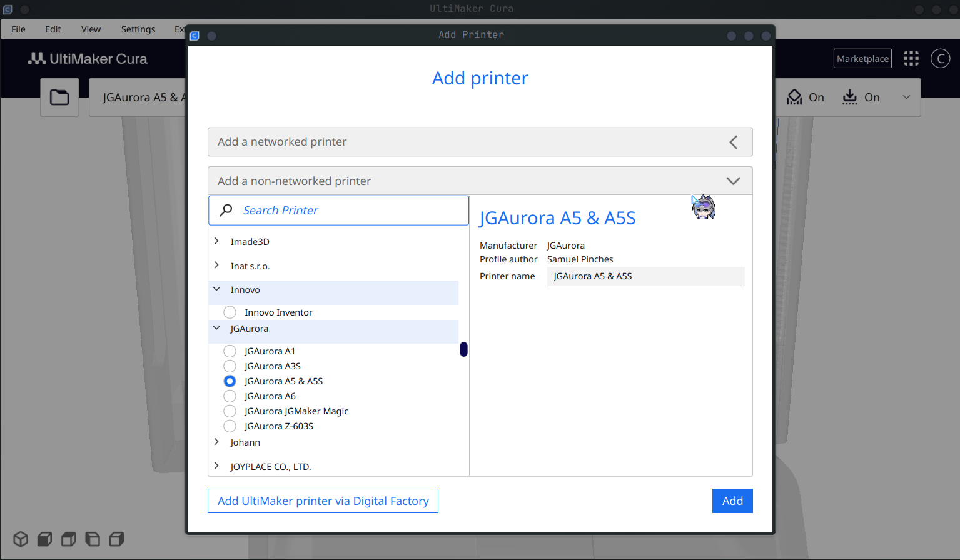Select JGAurora A1 radio button
This screenshot has height=560, width=960.
pos(230,351)
